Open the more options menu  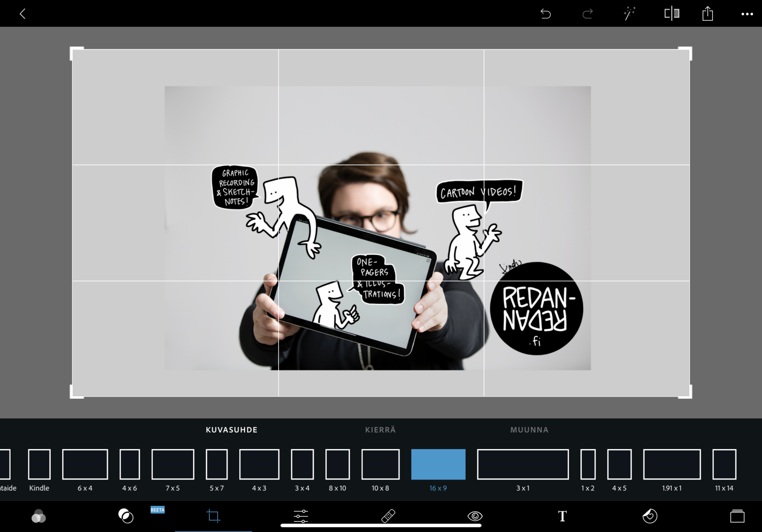pos(747,14)
